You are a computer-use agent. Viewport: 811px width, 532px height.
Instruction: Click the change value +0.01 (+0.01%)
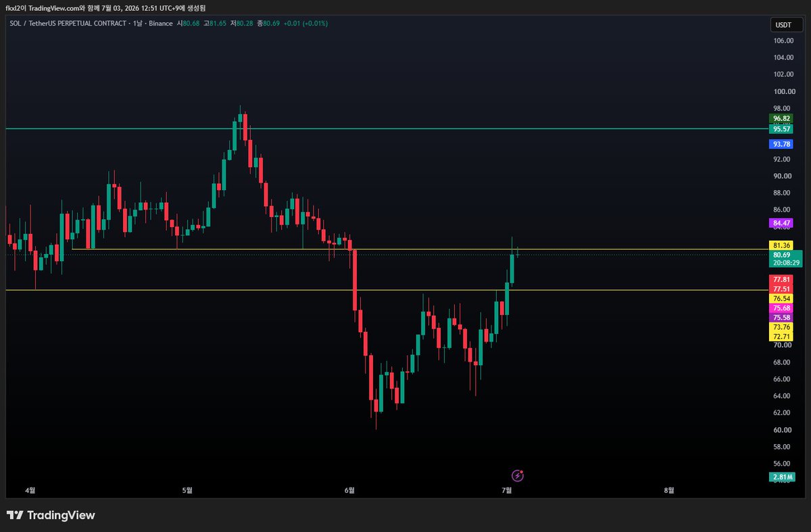coord(305,23)
